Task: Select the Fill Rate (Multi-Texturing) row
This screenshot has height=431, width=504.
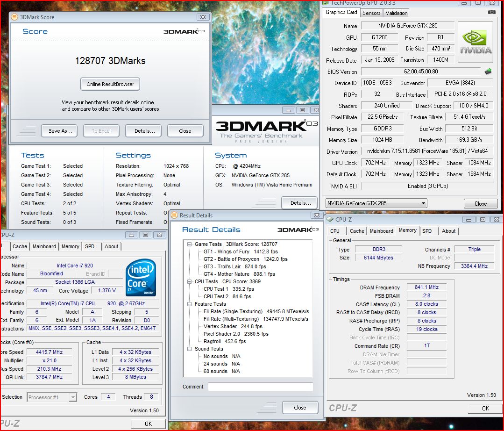Action: [x=256, y=319]
